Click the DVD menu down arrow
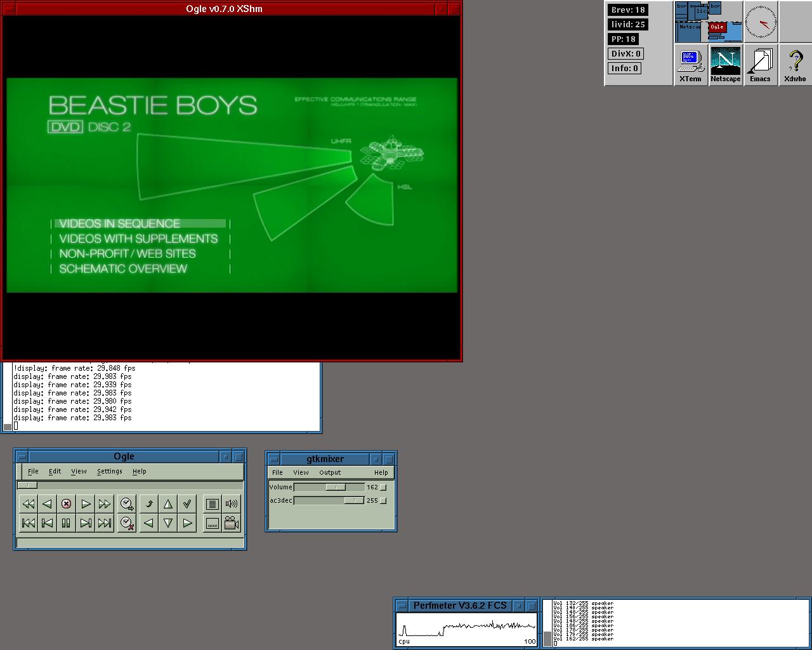 pos(168,523)
